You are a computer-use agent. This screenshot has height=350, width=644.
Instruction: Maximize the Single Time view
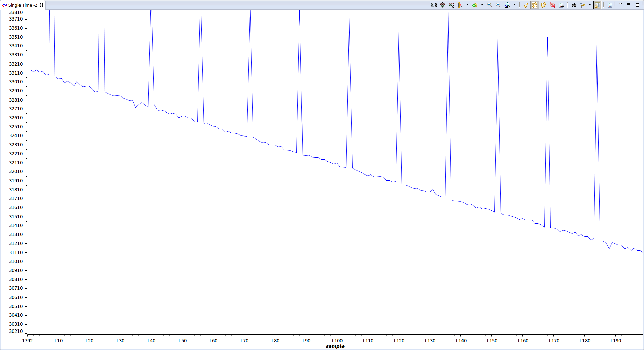[637, 5]
